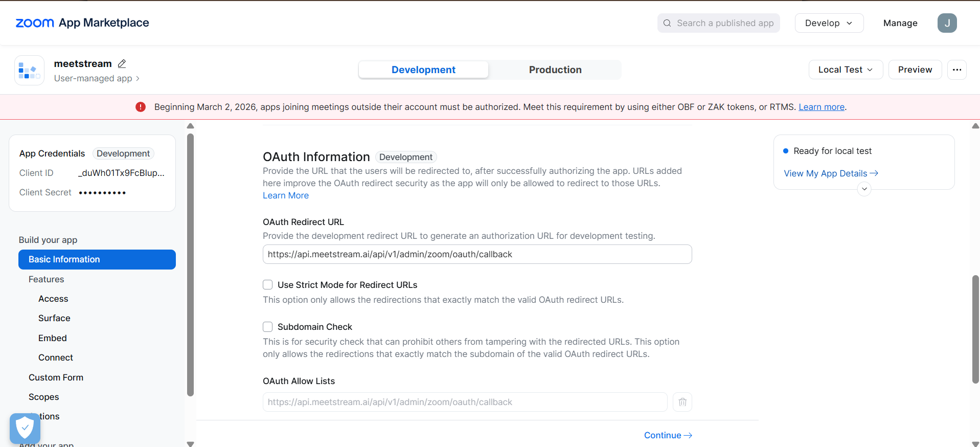Click the OAuth Information Development badge
980x447 pixels.
[406, 157]
